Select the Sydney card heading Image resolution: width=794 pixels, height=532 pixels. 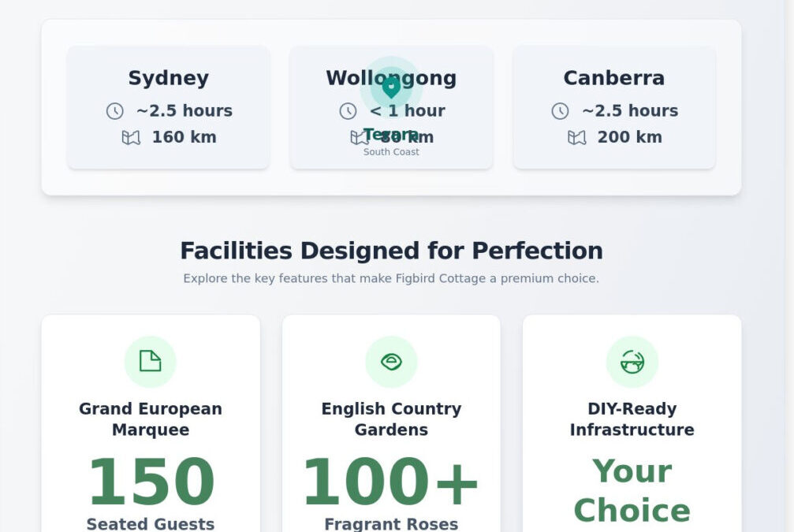tap(168, 78)
